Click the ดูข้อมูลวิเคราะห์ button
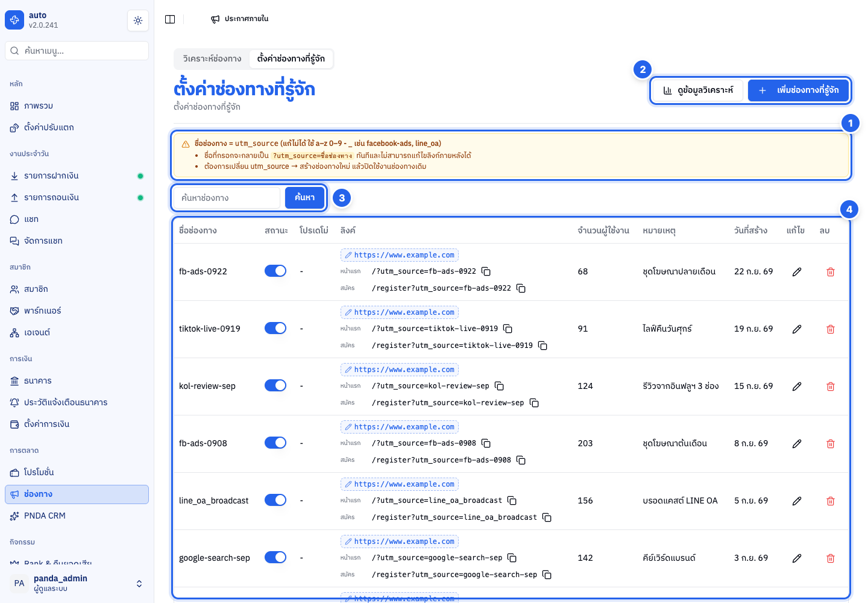The width and height of the screenshot is (868, 603). [698, 90]
